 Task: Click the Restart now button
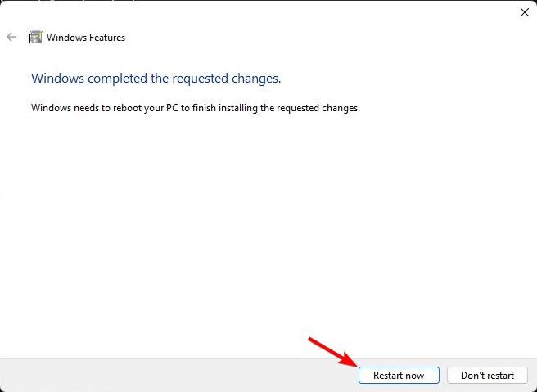click(x=399, y=376)
